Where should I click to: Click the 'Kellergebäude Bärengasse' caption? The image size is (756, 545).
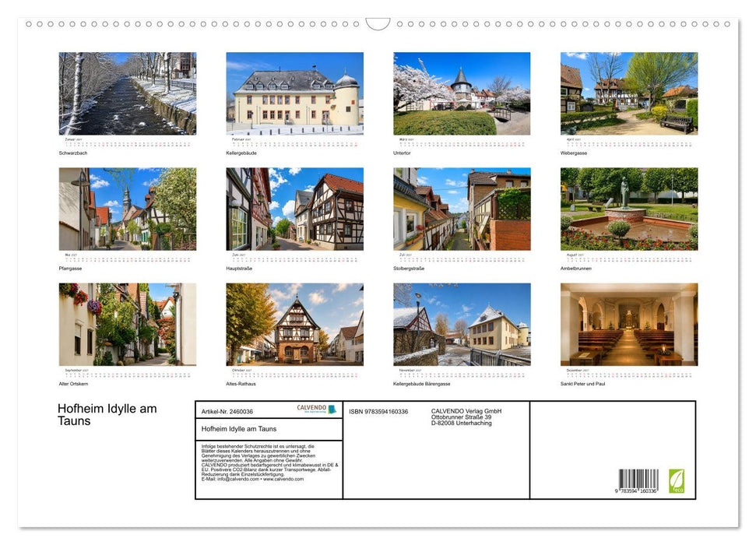(x=422, y=384)
